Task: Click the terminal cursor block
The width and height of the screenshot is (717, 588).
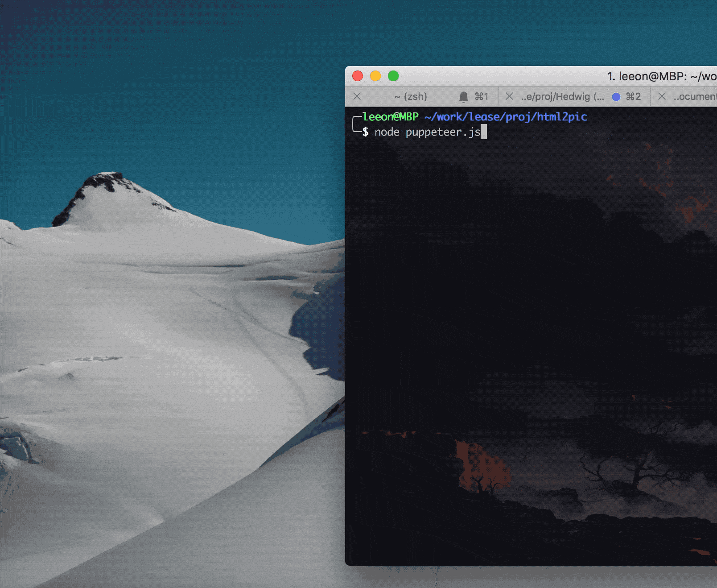Action: coord(484,132)
